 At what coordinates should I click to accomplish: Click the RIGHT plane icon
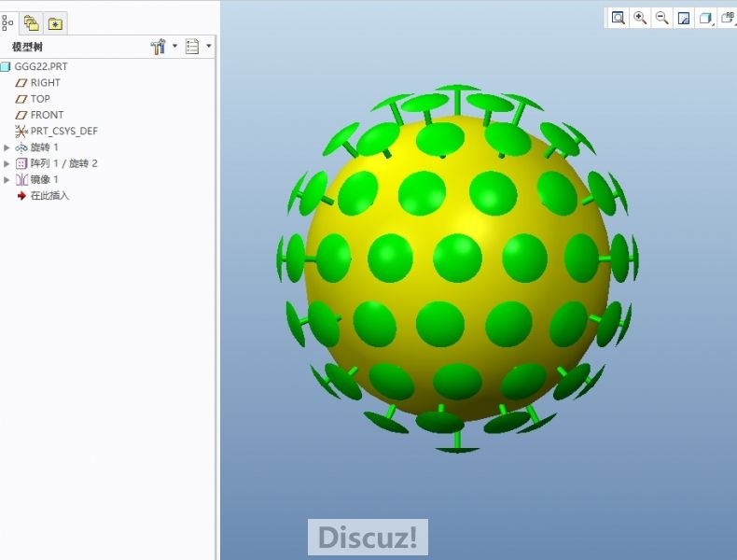tap(21, 83)
